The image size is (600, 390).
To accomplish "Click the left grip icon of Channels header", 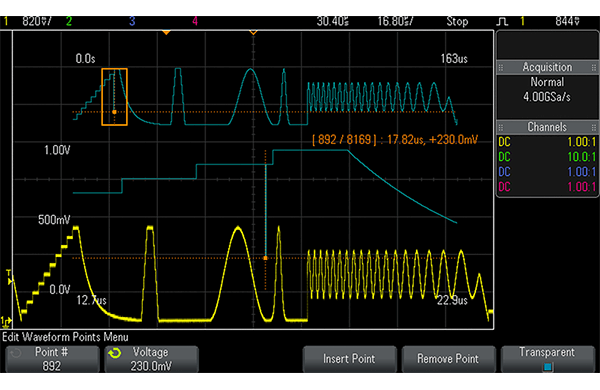I will point(501,127).
